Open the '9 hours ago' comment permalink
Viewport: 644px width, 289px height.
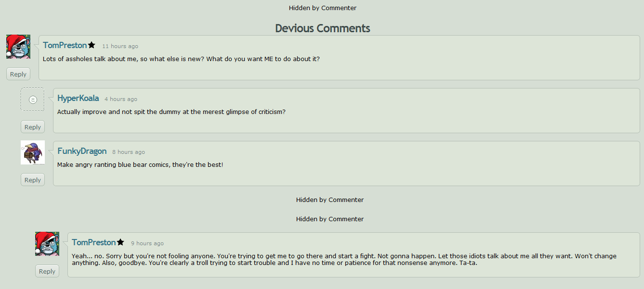coord(147,243)
